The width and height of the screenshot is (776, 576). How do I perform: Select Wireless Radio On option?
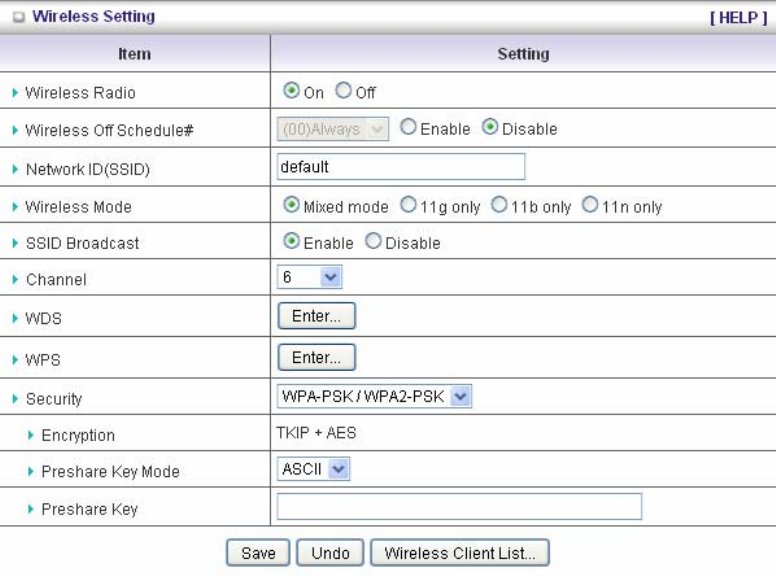[x=292, y=92]
